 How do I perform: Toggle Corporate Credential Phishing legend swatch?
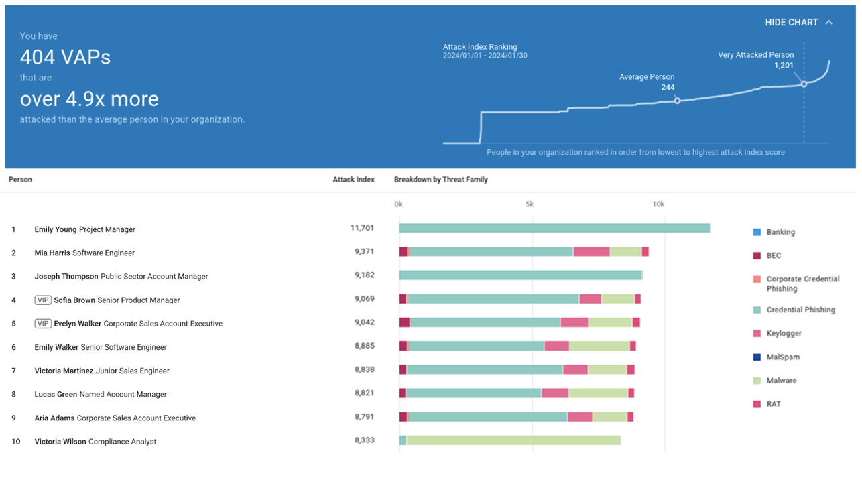[757, 279]
